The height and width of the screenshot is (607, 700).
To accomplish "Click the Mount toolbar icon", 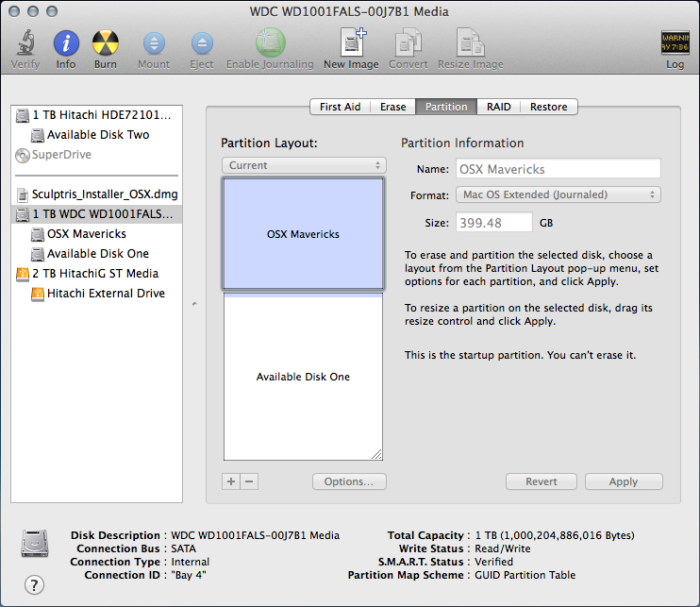I will (154, 43).
